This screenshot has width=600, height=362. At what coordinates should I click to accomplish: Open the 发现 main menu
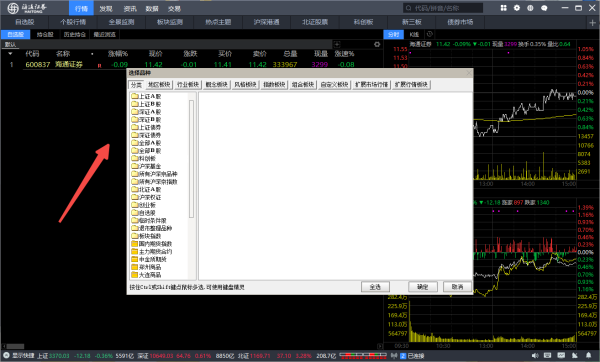point(106,8)
